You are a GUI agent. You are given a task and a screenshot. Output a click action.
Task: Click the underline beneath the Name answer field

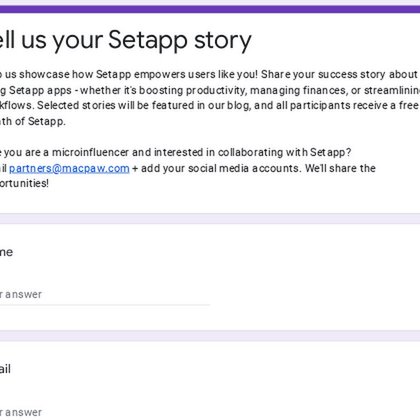tap(105, 305)
